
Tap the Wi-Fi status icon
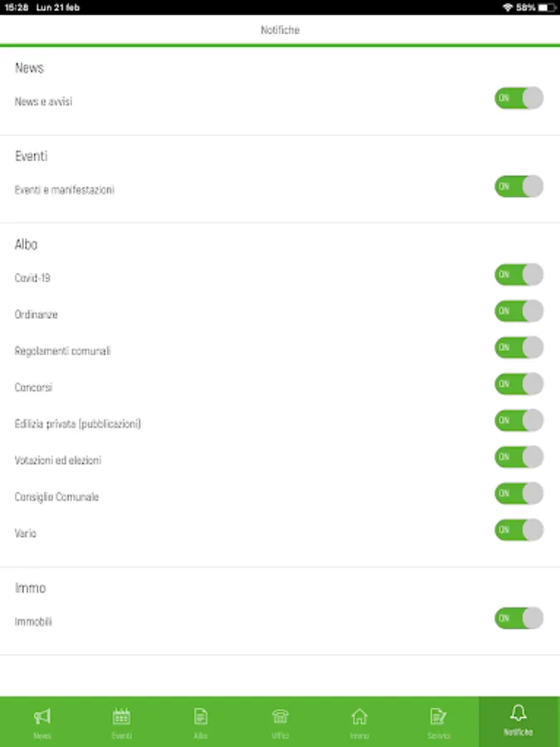click(x=507, y=7)
